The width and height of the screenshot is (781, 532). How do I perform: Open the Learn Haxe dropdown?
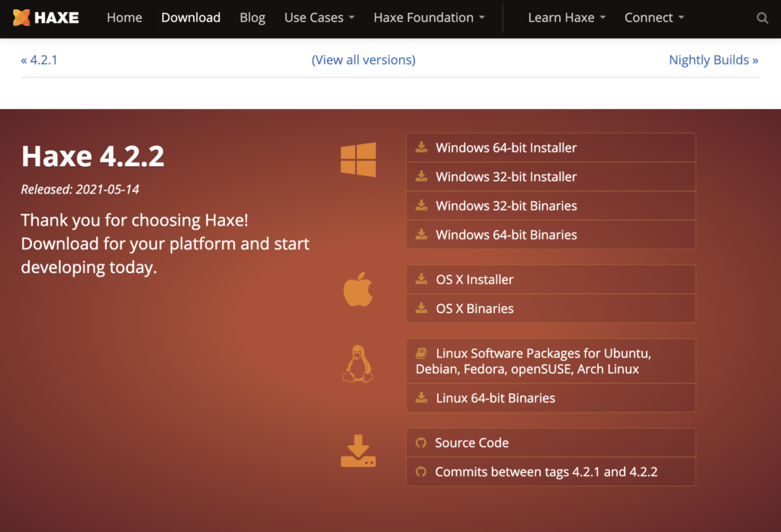click(x=567, y=18)
